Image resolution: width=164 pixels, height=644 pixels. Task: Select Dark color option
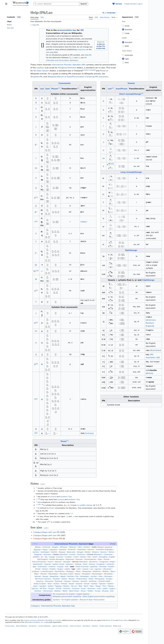(123, 63)
